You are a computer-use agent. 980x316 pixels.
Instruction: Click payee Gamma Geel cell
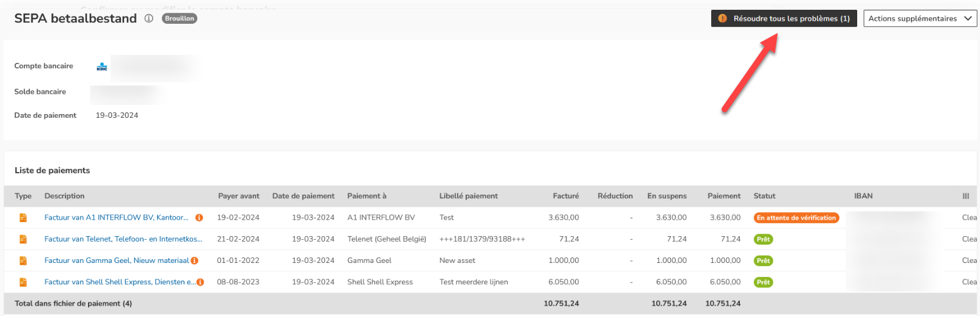(369, 260)
